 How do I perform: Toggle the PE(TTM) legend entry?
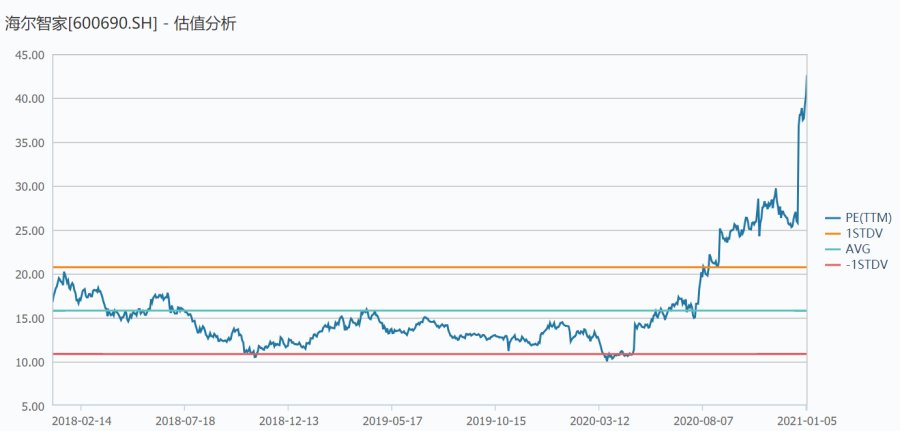pyautogui.click(x=859, y=218)
